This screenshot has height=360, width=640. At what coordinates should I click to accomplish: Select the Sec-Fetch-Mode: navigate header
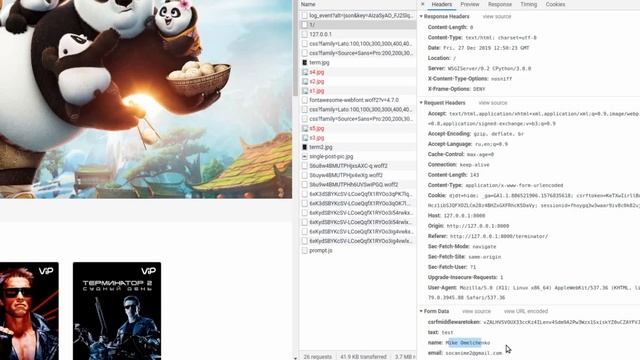462,247
